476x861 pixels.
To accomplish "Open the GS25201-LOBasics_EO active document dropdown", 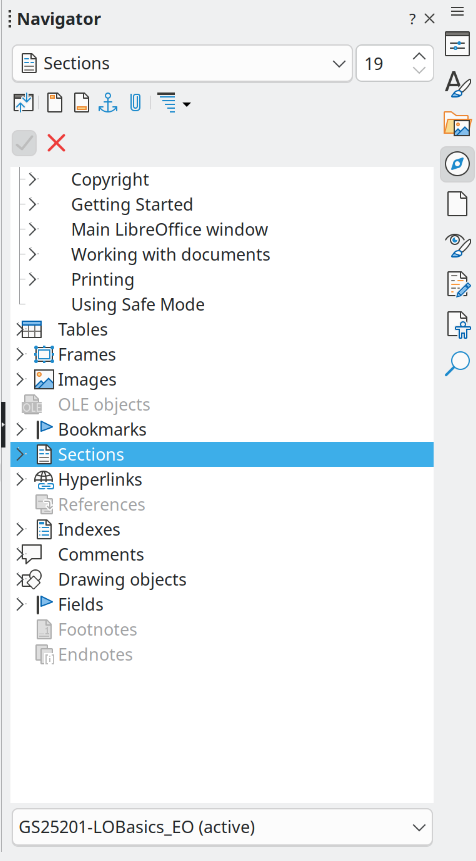I will pos(222,827).
